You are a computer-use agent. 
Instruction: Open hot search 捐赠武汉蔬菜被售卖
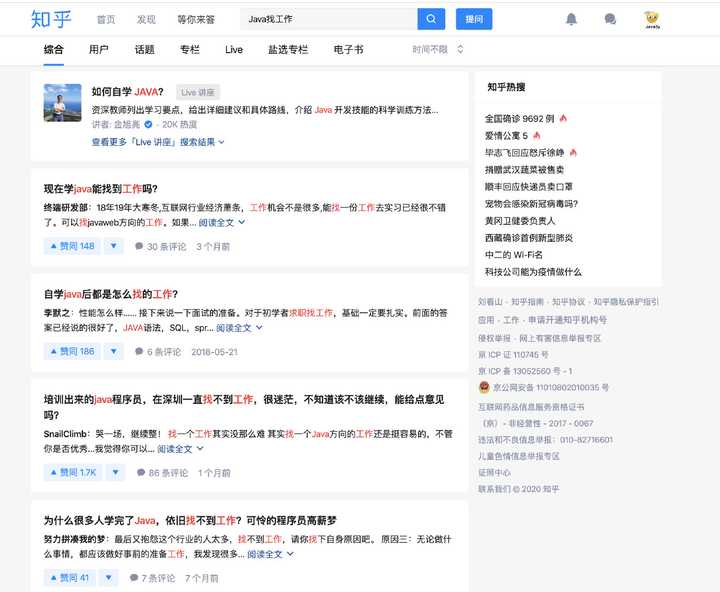tap(524, 169)
